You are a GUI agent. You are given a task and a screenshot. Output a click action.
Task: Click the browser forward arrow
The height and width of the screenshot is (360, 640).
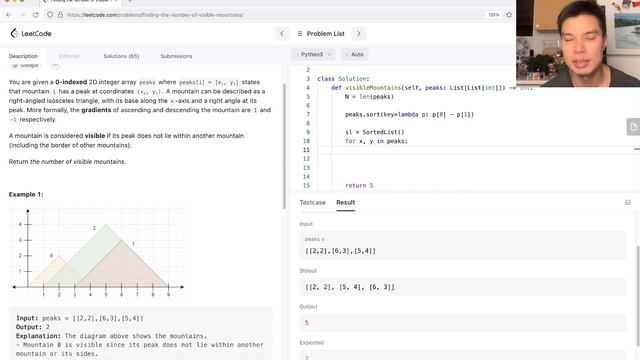(22, 15)
